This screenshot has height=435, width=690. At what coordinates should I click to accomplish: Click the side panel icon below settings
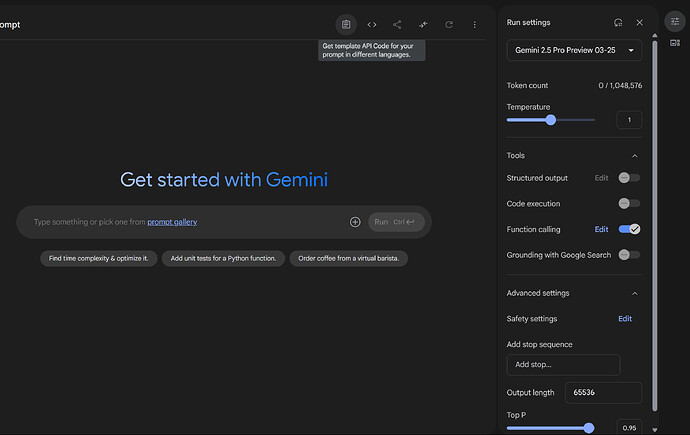[x=675, y=43]
